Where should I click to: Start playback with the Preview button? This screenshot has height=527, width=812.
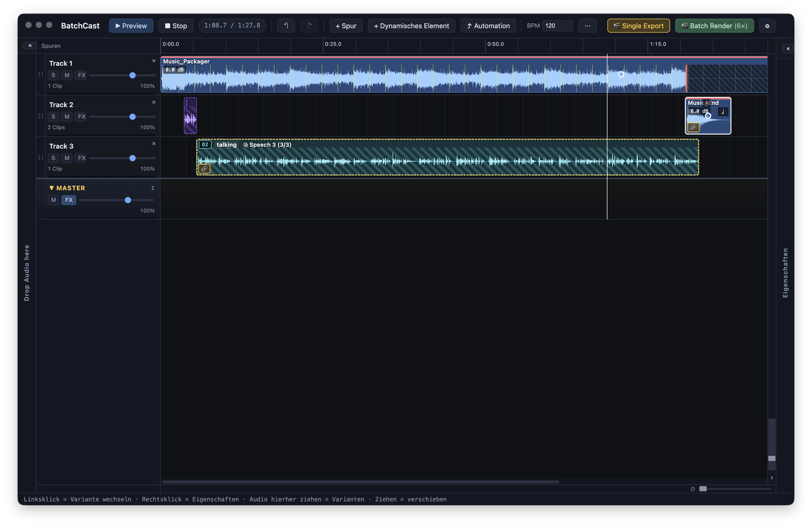131,26
